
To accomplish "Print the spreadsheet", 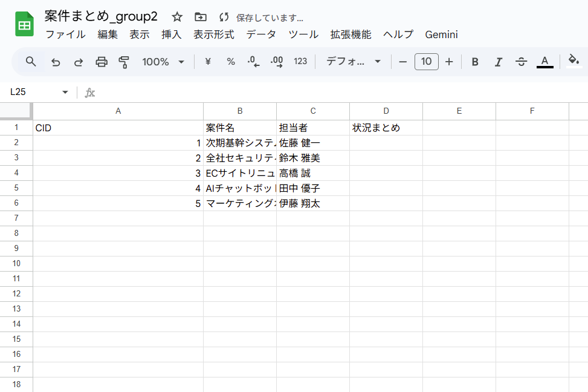I will pos(101,62).
